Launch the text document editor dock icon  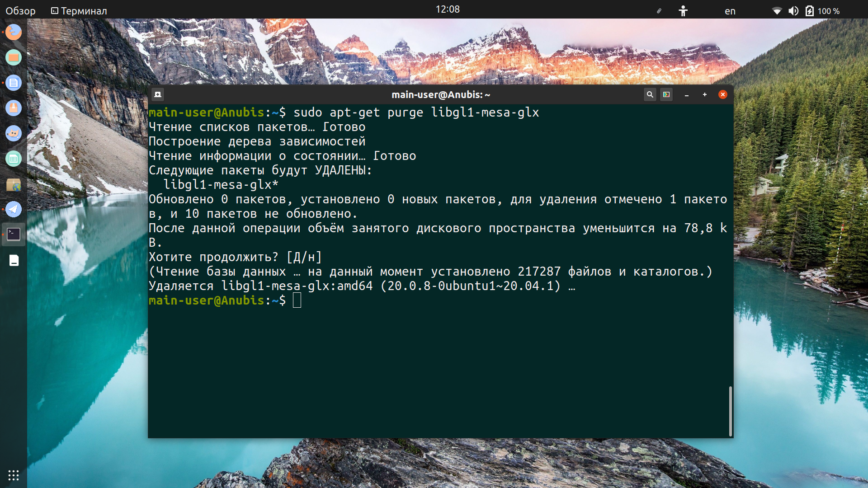(14, 83)
